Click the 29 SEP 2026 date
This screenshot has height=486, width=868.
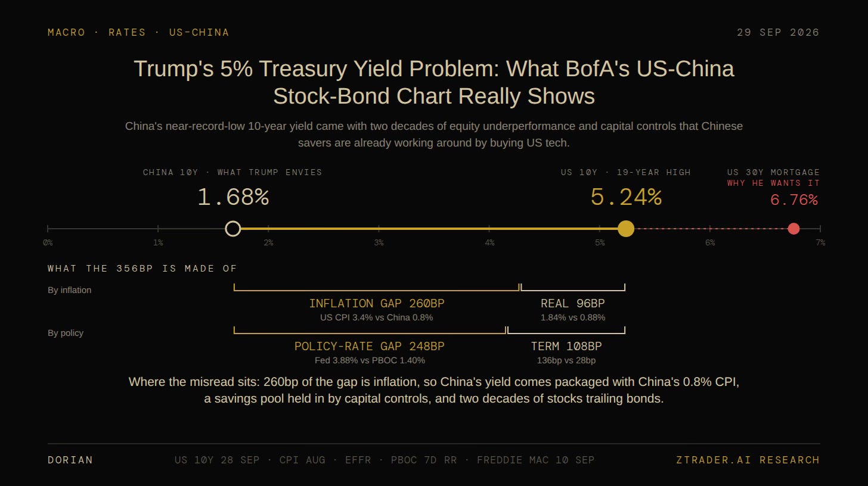(778, 32)
